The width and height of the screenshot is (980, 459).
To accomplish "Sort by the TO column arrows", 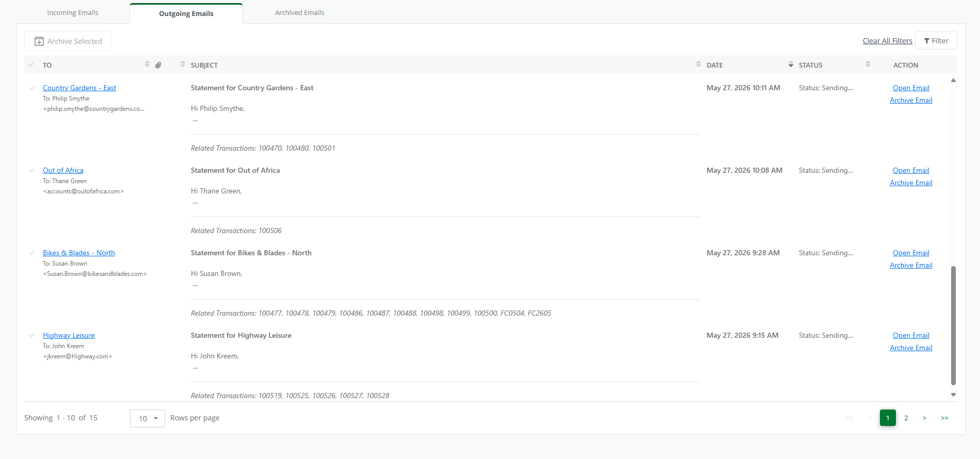I will click(147, 64).
